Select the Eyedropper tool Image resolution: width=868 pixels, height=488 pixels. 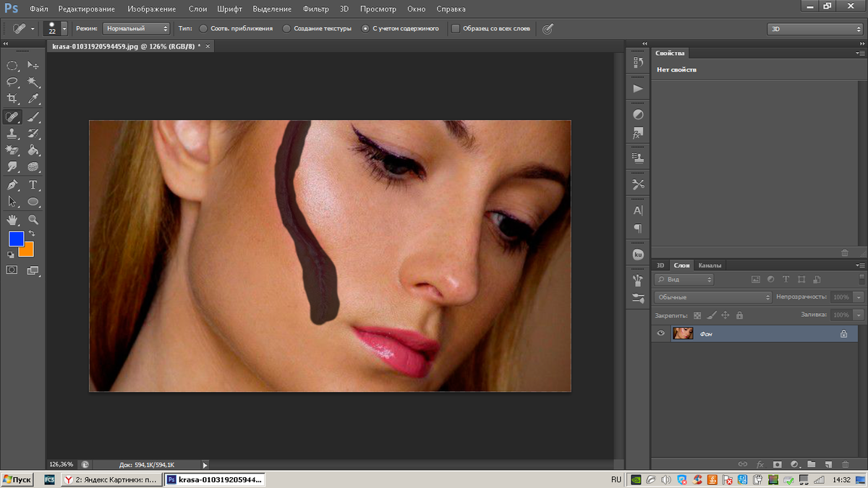click(33, 99)
